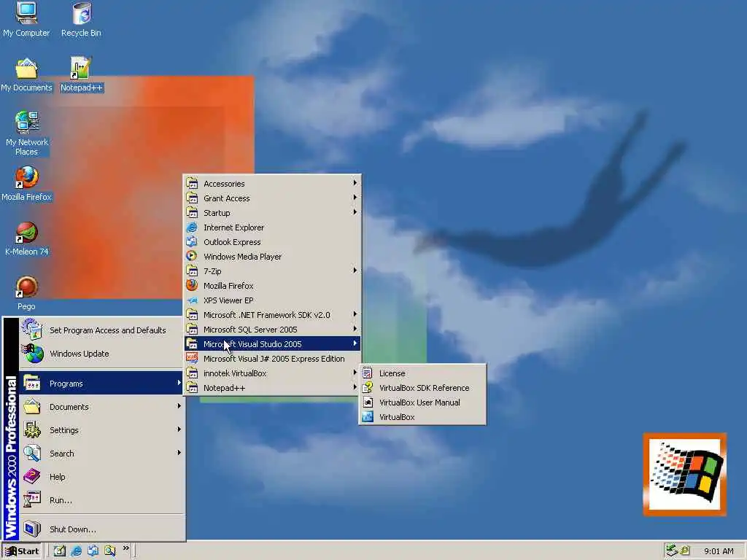
Task: Open Microsoft Visual Studio 2005 menu entry
Action: click(x=273, y=344)
